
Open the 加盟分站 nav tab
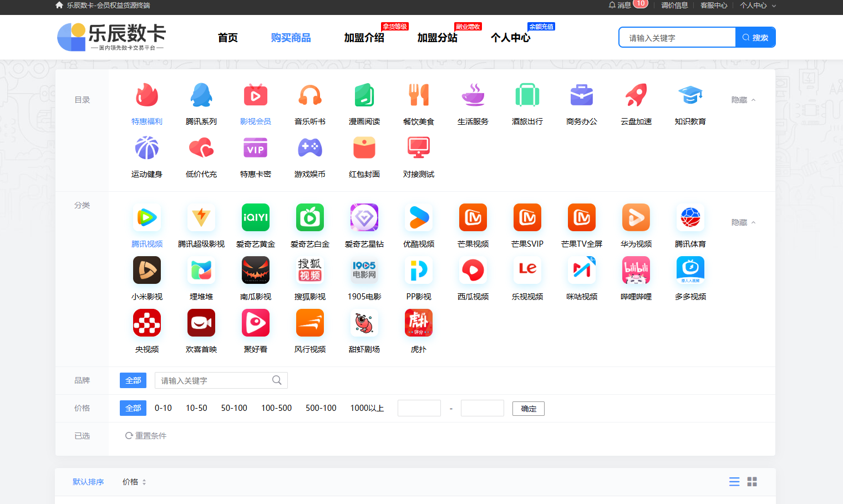438,38
